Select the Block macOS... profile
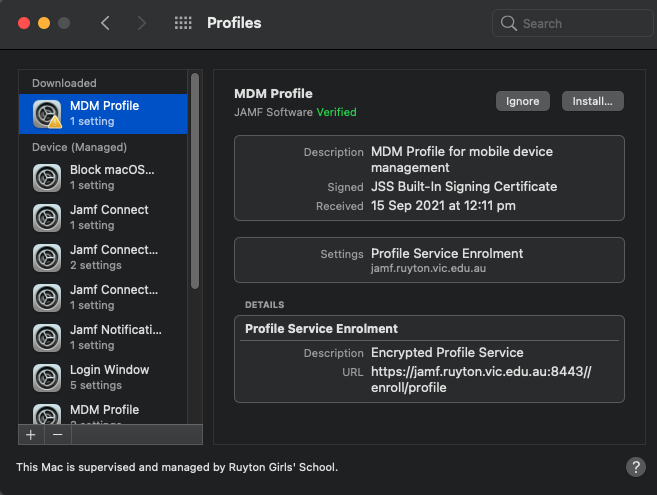Screen dimensions: 657x495 pos(103,177)
